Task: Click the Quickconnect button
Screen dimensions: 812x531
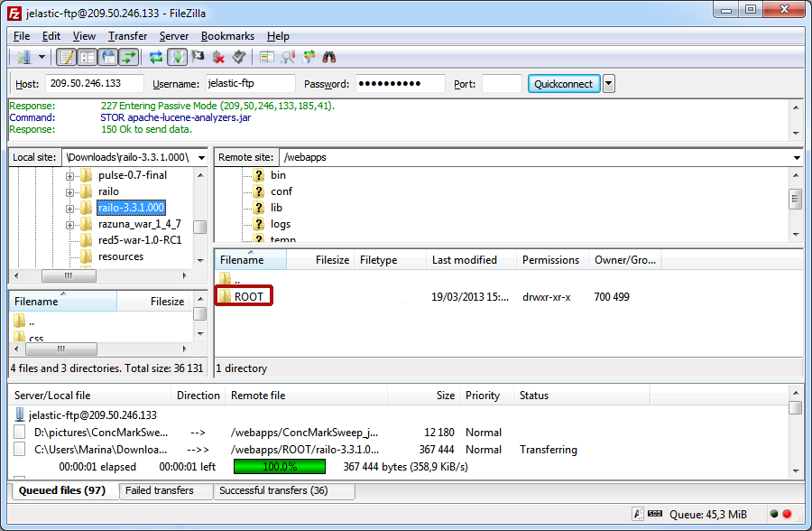Action: (x=563, y=83)
